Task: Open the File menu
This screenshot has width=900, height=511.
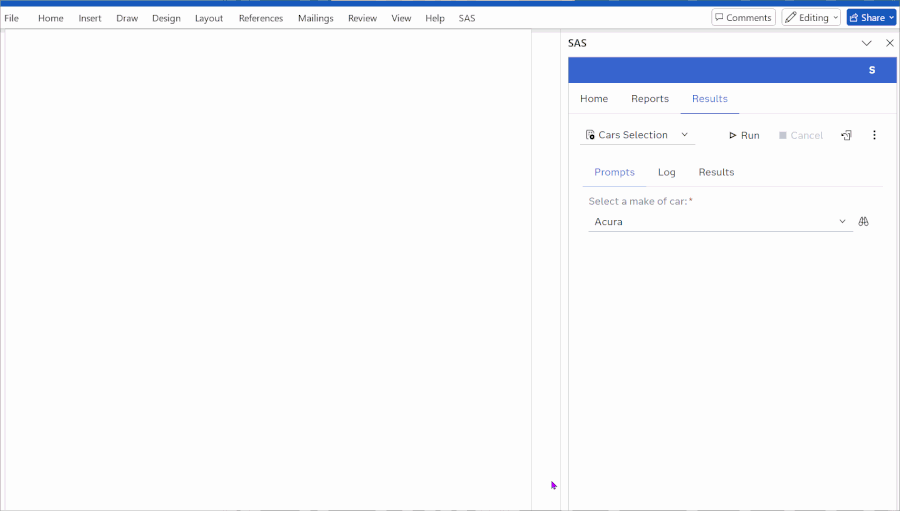Action: tap(11, 18)
